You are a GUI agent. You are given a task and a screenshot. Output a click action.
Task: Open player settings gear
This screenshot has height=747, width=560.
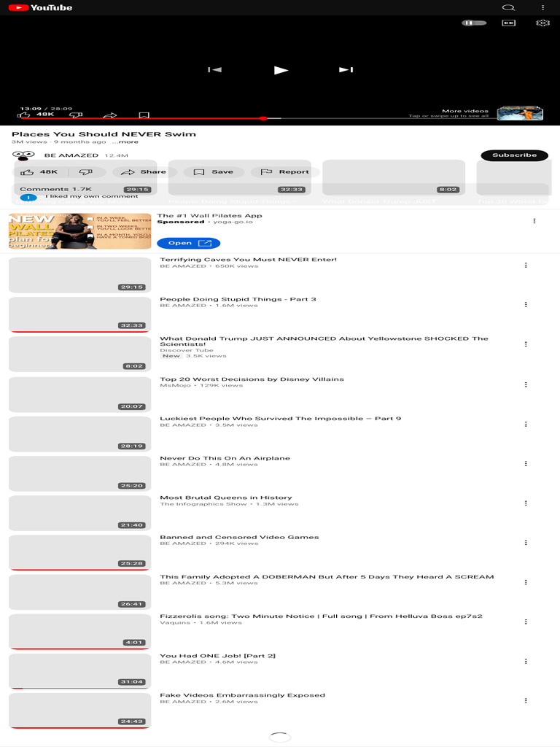[x=542, y=23]
